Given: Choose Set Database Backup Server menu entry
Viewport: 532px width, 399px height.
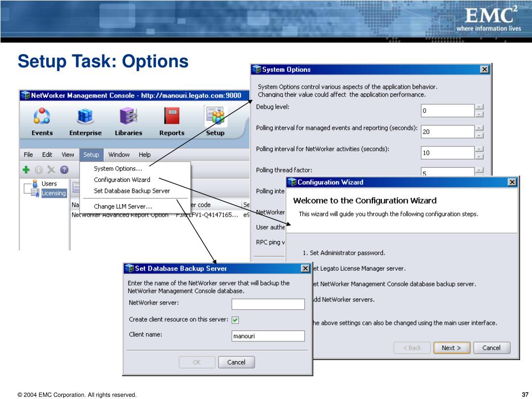Looking at the screenshot, I should click(131, 191).
